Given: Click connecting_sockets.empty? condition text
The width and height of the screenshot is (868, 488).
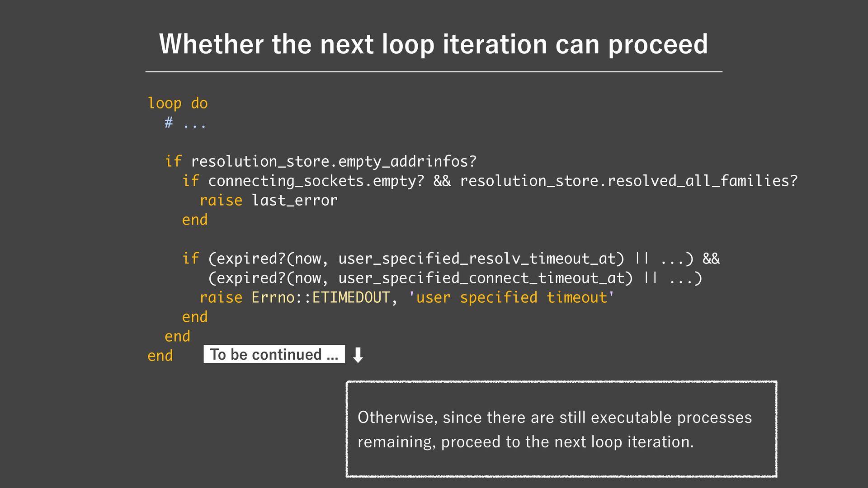Looking at the screenshot, I should (316, 181).
